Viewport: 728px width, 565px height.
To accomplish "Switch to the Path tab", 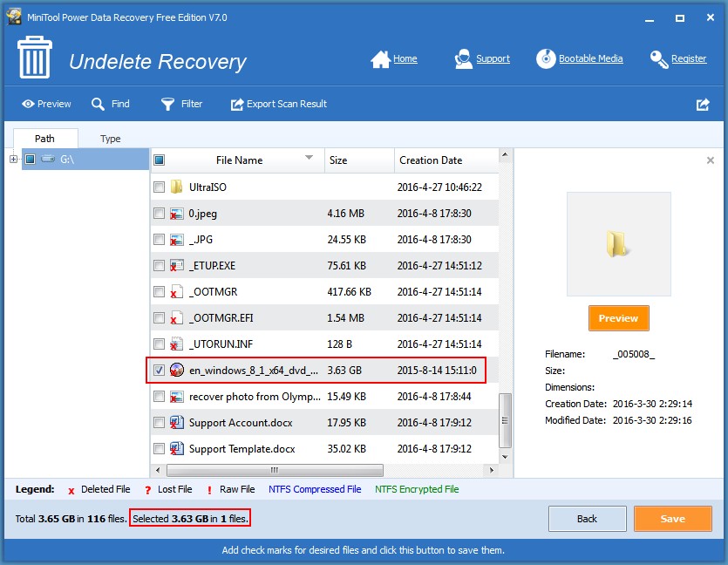I will click(x=44, y=139).
